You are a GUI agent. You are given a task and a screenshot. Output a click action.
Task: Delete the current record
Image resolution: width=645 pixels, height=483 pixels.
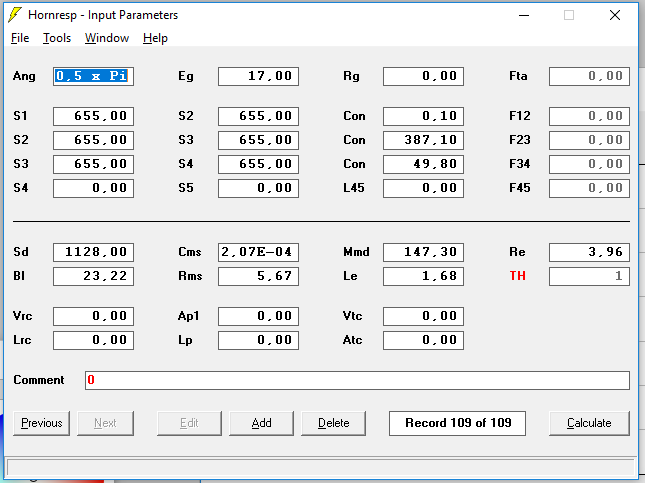tap(334, 423)
